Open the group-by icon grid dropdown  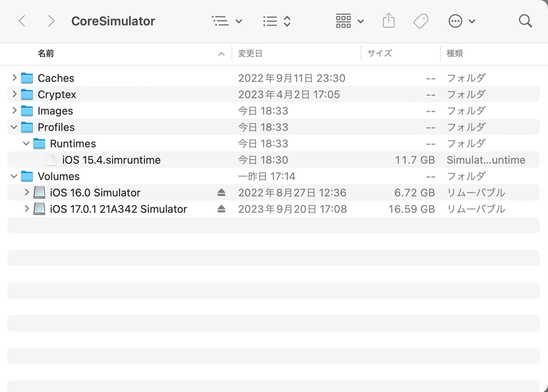[350, 21]
